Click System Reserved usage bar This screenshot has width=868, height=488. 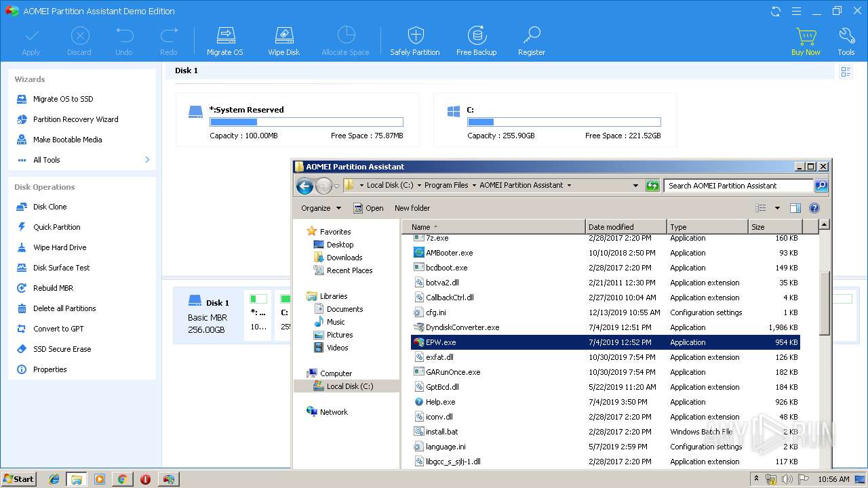tap(307, 122)
